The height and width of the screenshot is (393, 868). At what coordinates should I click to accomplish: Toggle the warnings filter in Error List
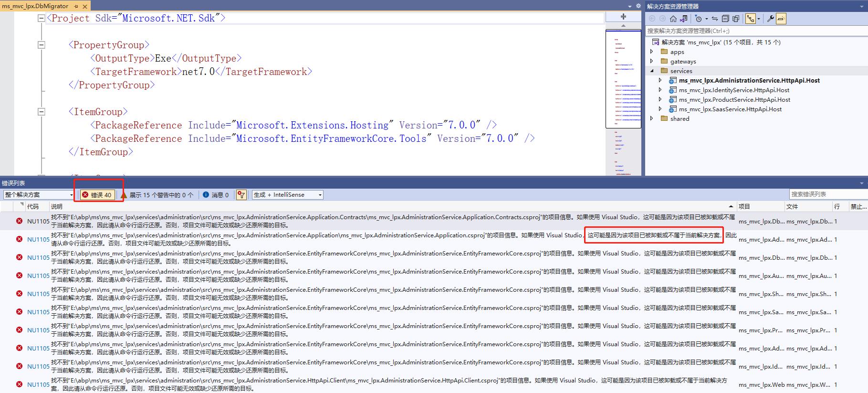click(x=157, y=195)
